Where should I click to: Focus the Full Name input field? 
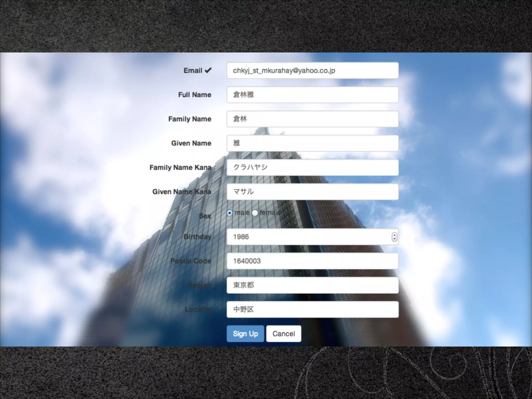(312, 95)
